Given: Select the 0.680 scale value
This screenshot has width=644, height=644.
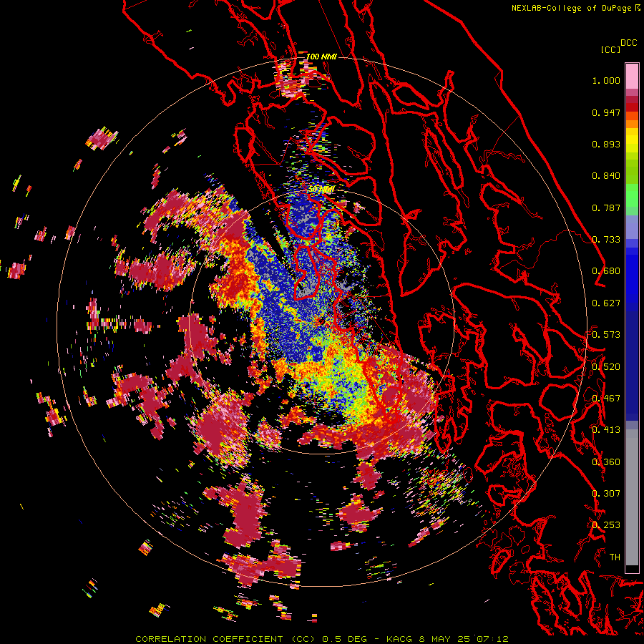Looking at the screenshot, I should pyautogui.click(x=606, y=271).
